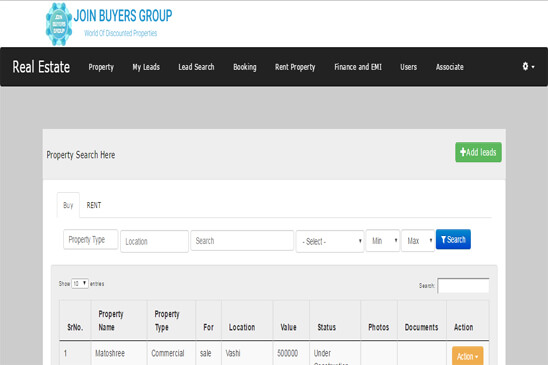Switch to the RENT tab
The width and height of the screenshot is (548, 365).
94,205
